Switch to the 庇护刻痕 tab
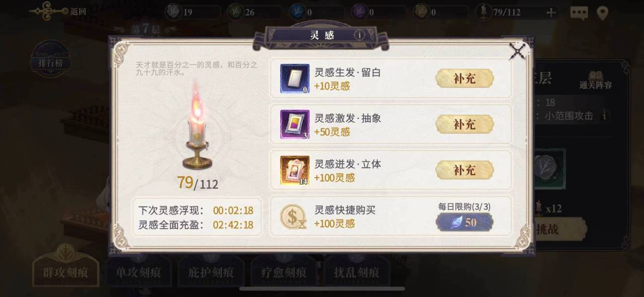The image size is (644, 297). (211, 272)
